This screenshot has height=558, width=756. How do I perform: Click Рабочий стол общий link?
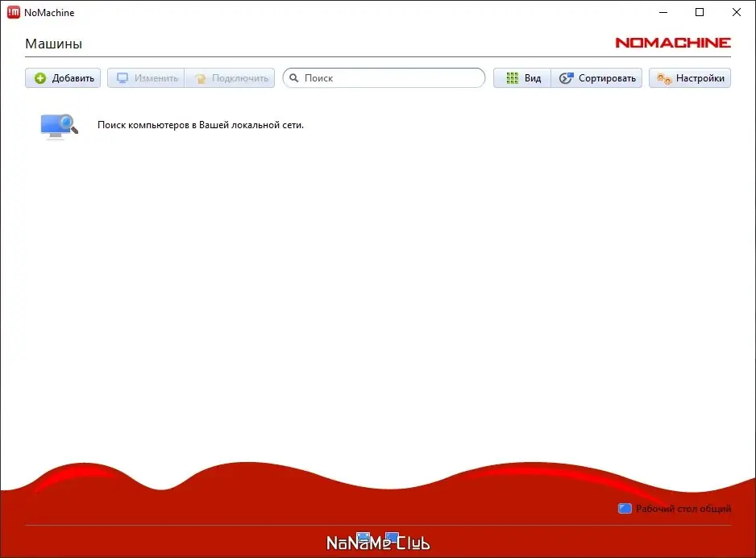683,509
